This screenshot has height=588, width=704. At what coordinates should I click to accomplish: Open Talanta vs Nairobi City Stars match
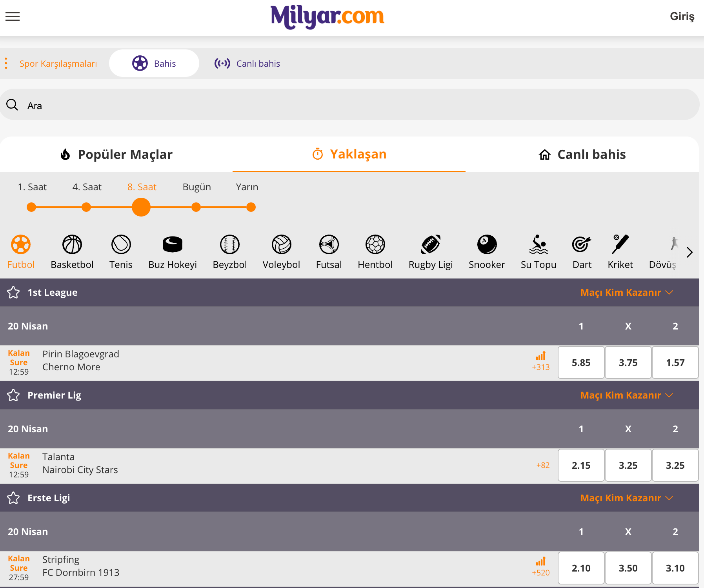pyautogui.click(x=80, y=463)
